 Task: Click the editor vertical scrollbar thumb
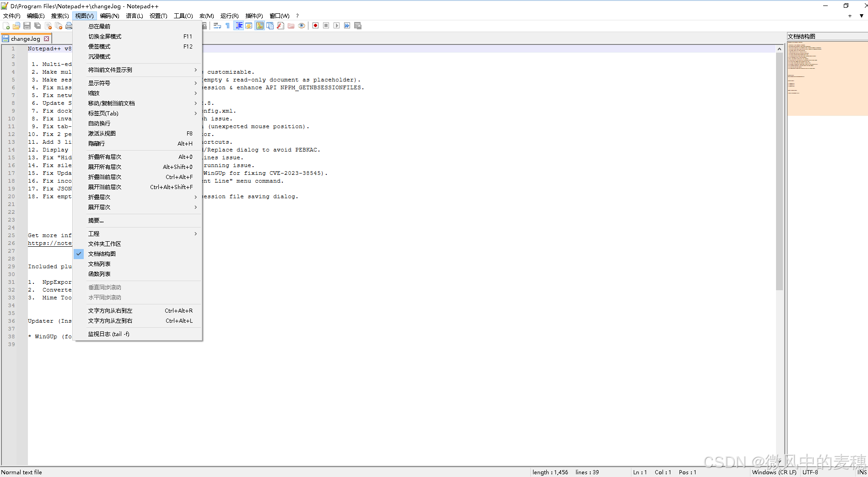779,171
